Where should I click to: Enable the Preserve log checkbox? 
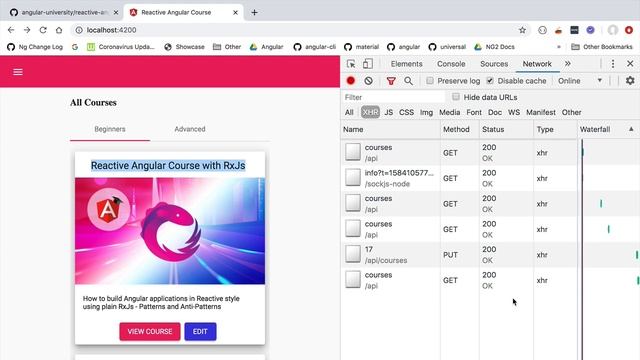(x=430, y=81)
